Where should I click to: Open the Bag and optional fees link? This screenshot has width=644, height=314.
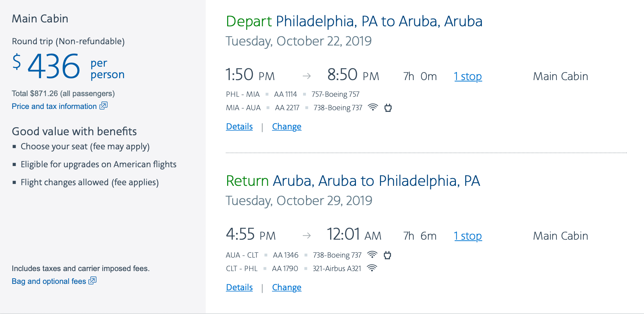(49, 281)
